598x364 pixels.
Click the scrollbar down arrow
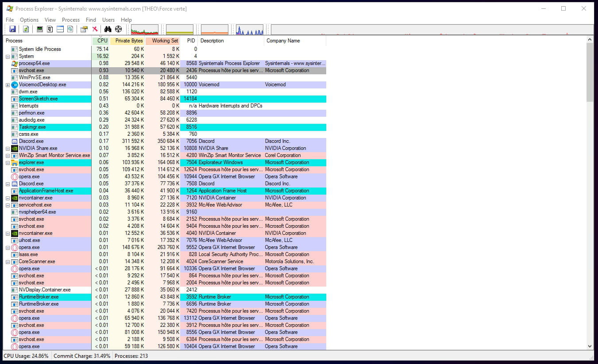[590, 346]
